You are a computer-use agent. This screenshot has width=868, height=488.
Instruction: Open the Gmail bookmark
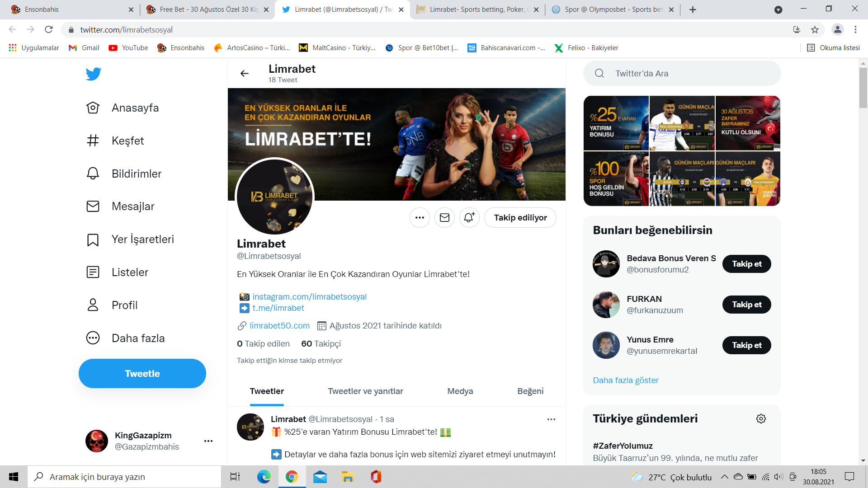click(84, 48)
